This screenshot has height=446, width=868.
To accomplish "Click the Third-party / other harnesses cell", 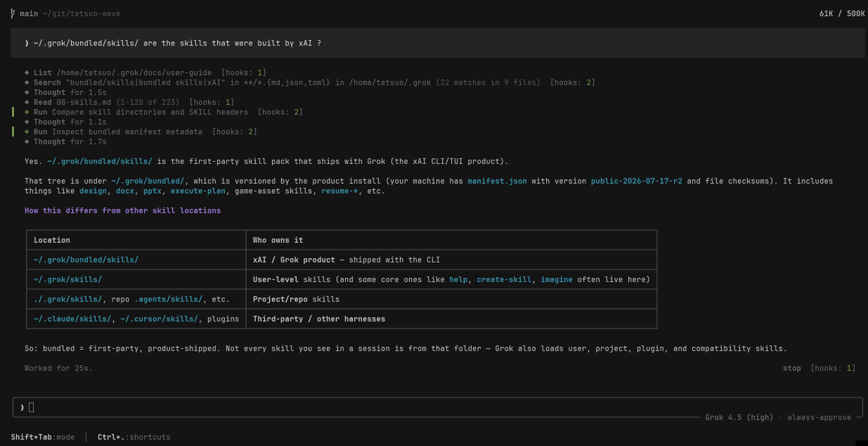I will 319,318.
